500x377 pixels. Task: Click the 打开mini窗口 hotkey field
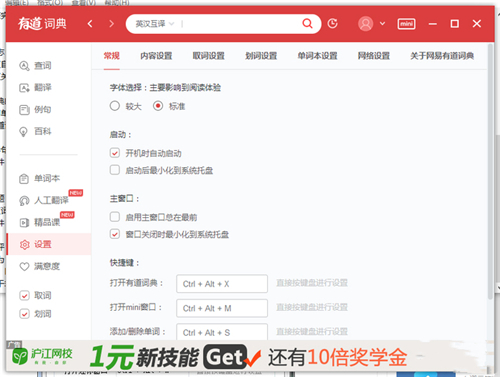[x=222, y=308]
